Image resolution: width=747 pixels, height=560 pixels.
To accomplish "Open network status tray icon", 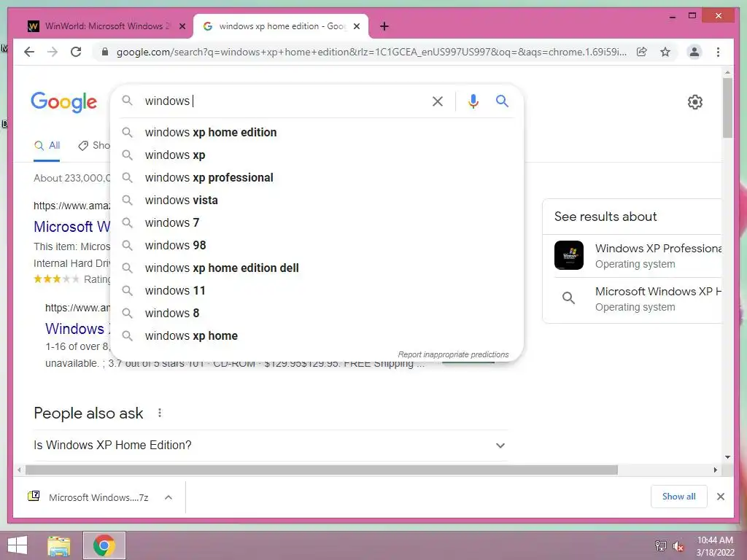I will coord(660,545).
